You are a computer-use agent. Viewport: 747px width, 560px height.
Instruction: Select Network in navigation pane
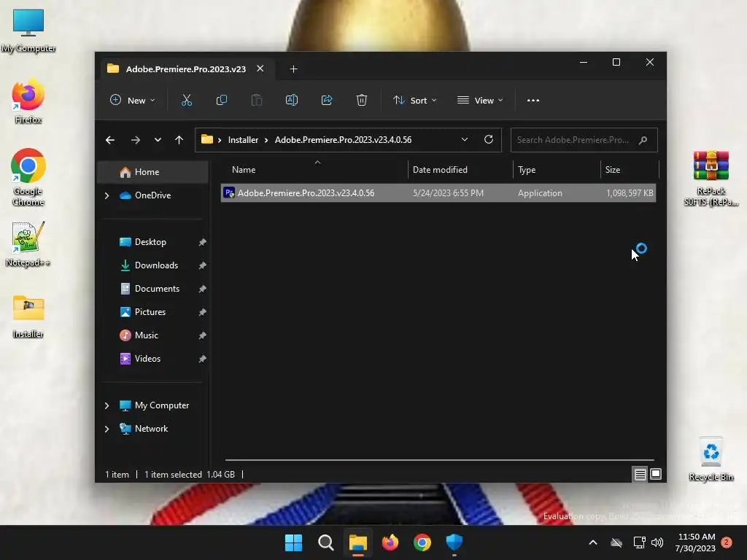pyautogui.click(x=151, y=429)
